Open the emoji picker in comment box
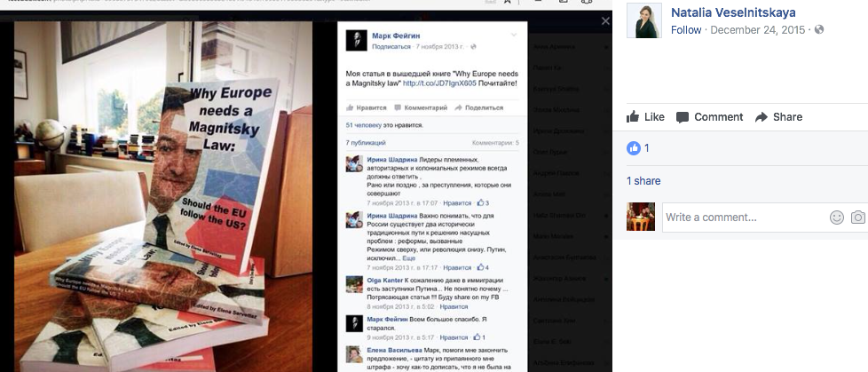Screen dimensions: 868x372 (x=836, y=217)
